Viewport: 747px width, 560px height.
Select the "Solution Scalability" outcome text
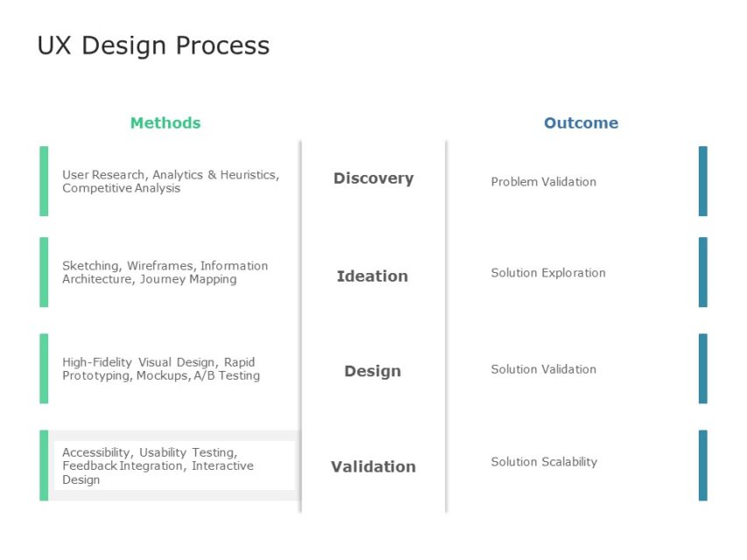click(544, 462)
